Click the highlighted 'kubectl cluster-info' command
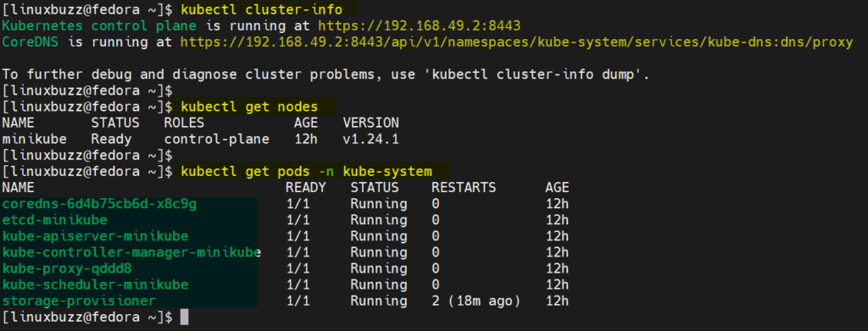This screenshot has width=868, height=331. [x=261, y=9]
